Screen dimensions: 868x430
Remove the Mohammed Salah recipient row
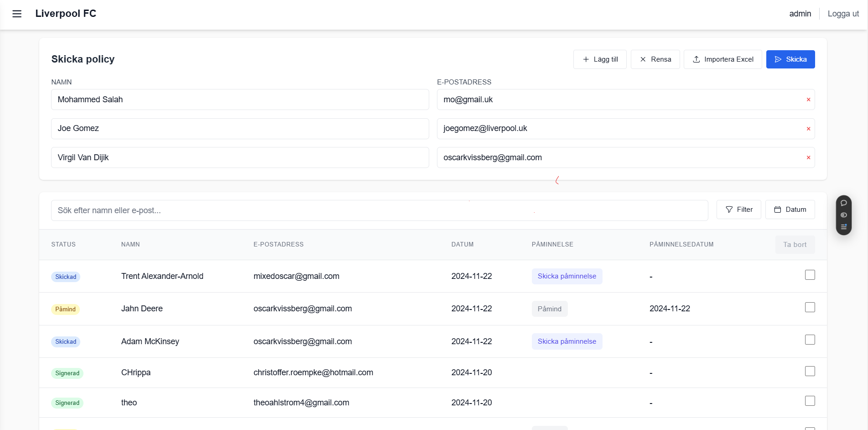click(x=808, y=100)
